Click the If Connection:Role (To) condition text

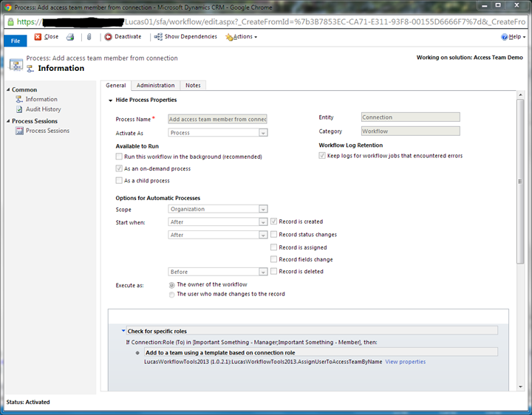point(251,342)
